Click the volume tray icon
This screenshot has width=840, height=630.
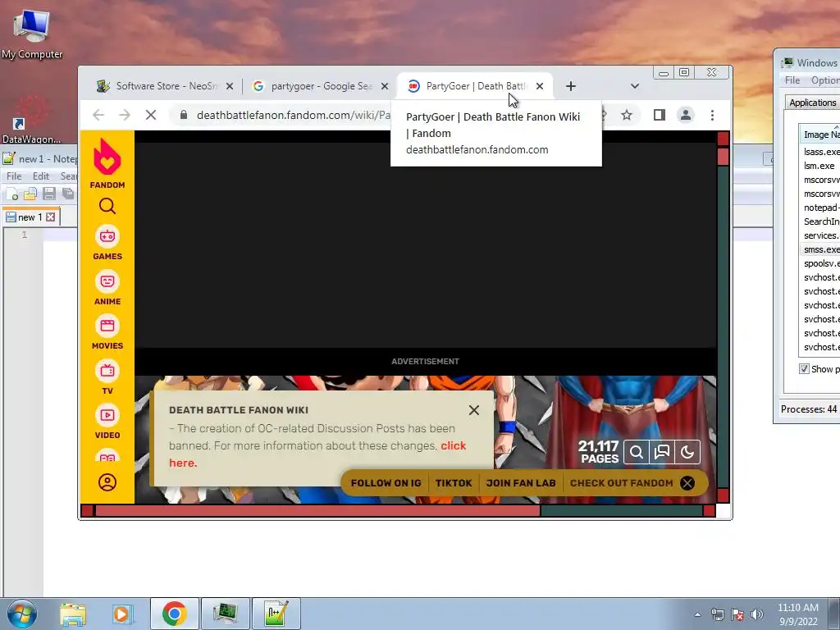coord(757,614)
